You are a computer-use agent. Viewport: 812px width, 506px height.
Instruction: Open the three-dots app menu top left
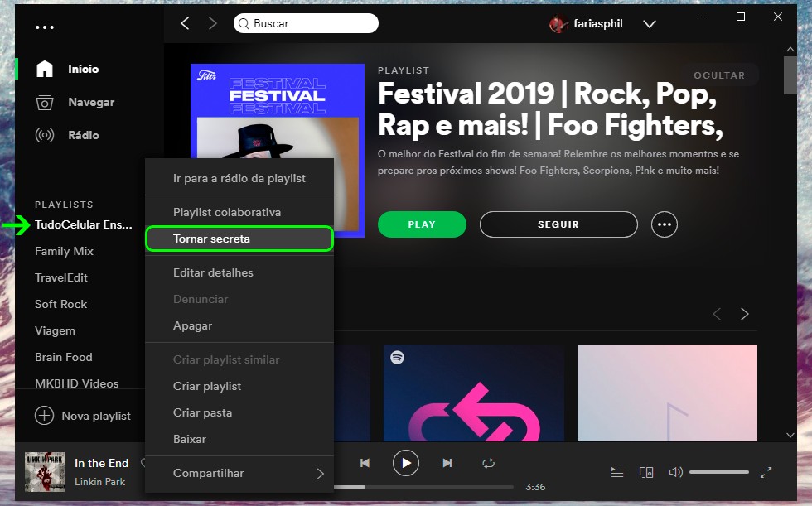point(45,27)
